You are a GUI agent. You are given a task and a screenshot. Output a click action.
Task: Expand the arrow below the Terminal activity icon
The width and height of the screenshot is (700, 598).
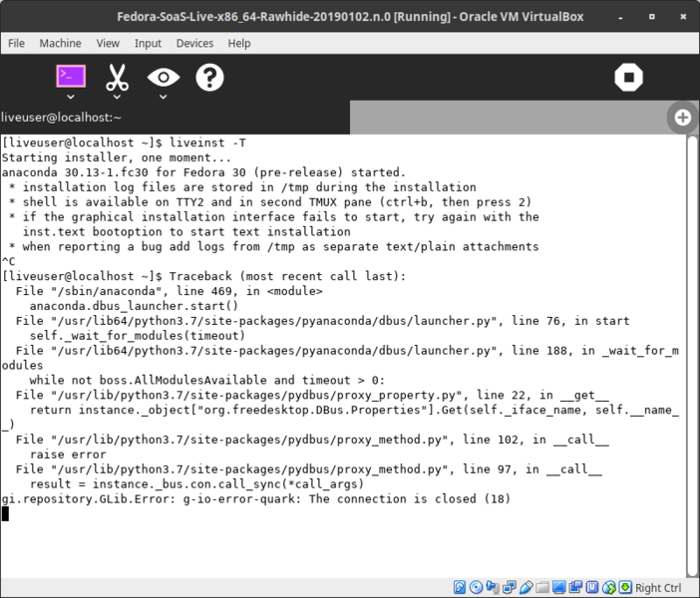click(71, 98)
